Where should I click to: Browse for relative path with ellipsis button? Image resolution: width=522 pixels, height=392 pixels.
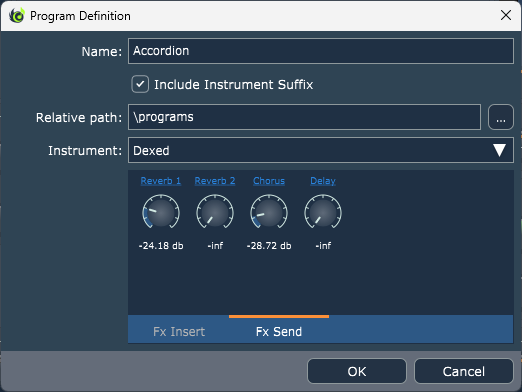pyautogui.click(x=501, y=117)
